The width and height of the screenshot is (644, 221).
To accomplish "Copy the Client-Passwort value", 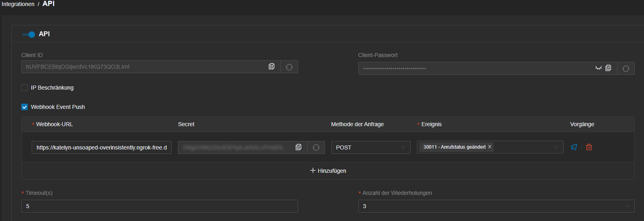I will click(x=608, y=68).
